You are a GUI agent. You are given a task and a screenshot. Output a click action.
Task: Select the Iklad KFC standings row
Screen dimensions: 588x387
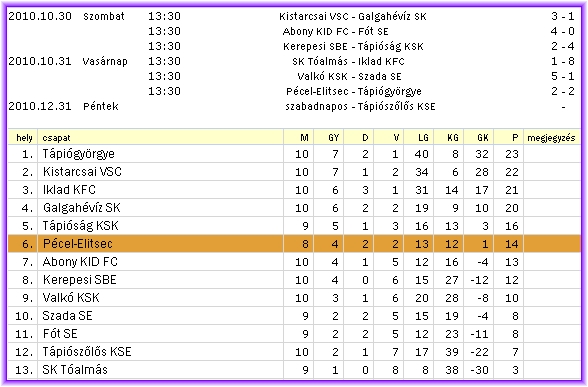coord(294,190)
